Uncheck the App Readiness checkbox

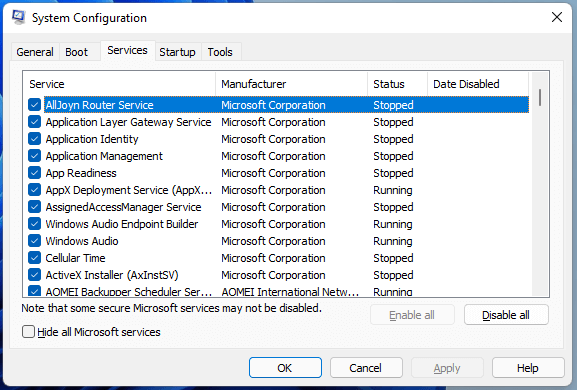pyautogui.click(x=35, y=173)
